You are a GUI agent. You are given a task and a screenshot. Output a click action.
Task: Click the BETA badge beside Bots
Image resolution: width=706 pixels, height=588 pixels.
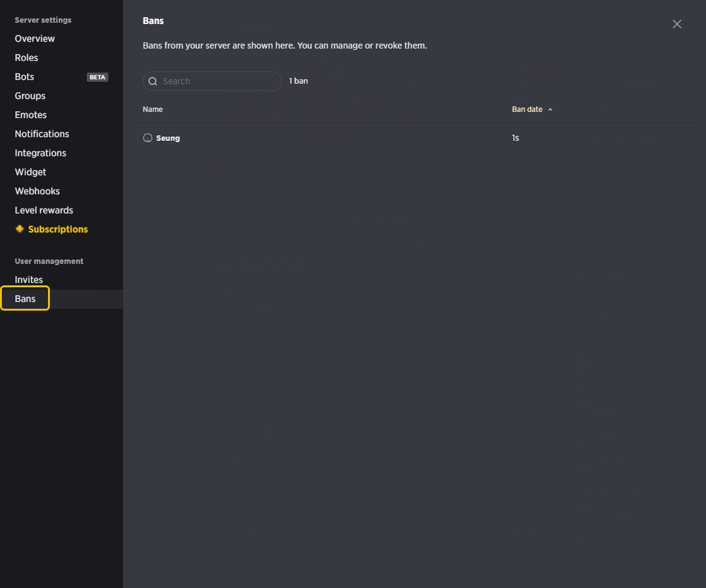(97, 77)
